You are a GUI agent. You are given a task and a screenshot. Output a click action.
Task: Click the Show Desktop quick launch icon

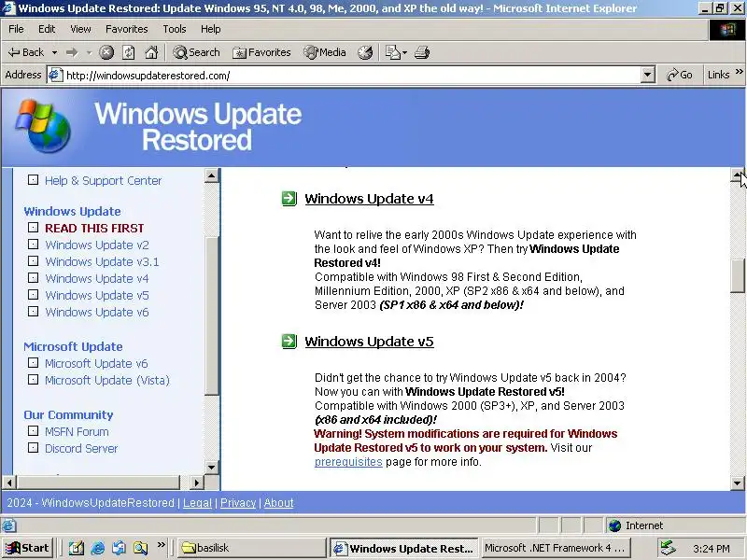pyautogui.click(x=77, y=549)
